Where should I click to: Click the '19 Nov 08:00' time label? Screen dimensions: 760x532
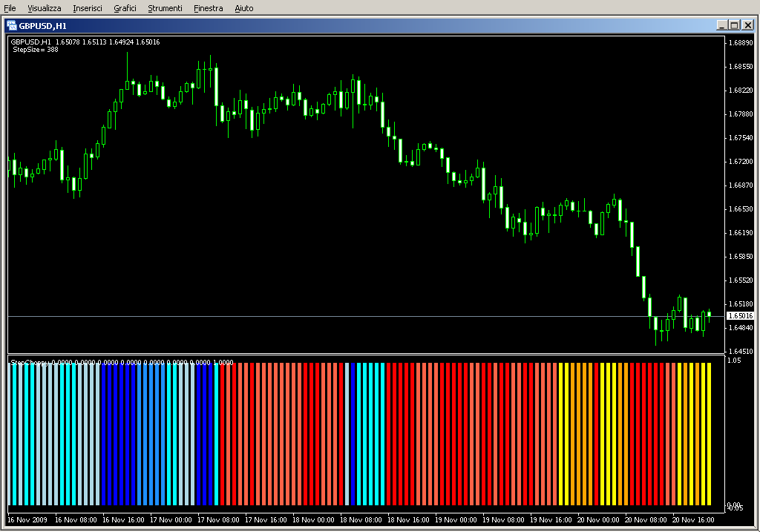tap(503, 520)
